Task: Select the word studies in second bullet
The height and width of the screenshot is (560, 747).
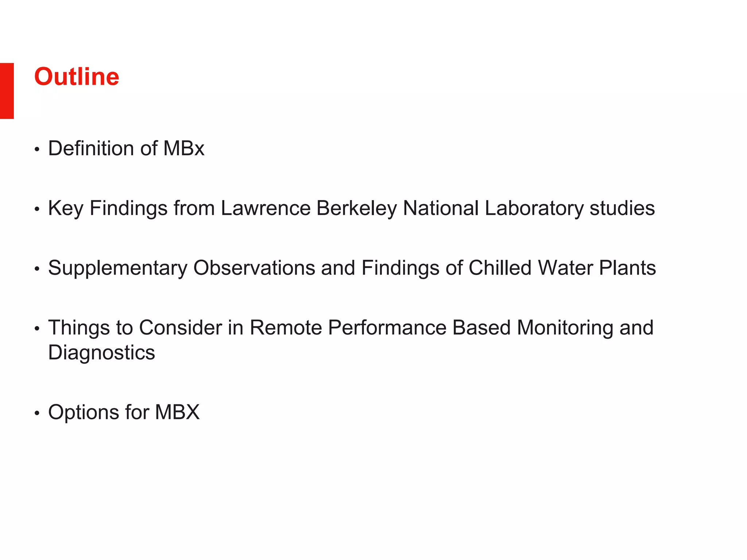Action: coord(622,209)
